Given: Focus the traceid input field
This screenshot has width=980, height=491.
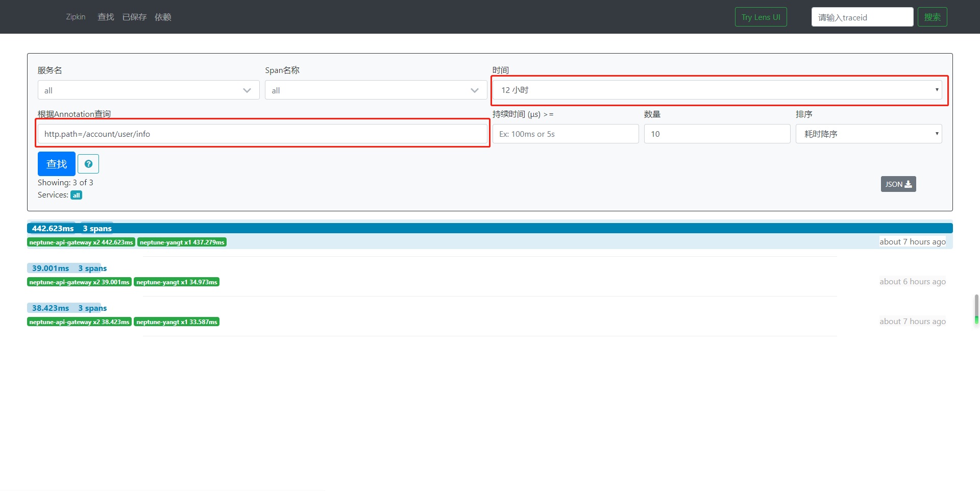Looking at the screenshot, I should point(862,17).
